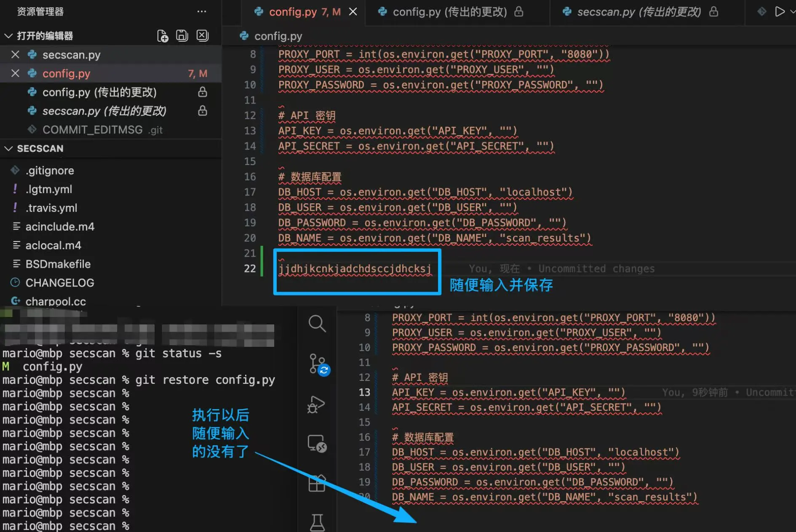The height and width of the screenshot is (532, 796).
Task: Click the Run Python File play button
Action: click(x=780, y=12)
